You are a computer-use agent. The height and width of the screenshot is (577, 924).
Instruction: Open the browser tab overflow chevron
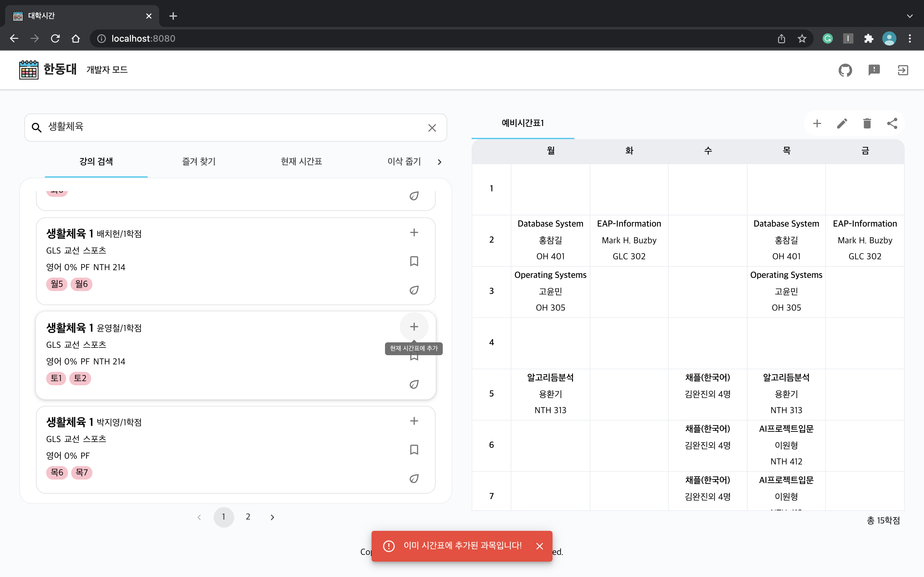point(910,16)
